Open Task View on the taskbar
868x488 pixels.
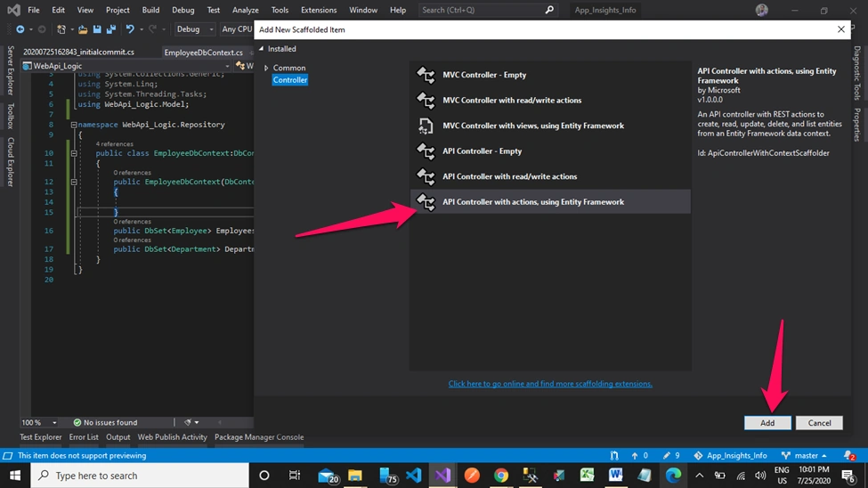point(294,476)
